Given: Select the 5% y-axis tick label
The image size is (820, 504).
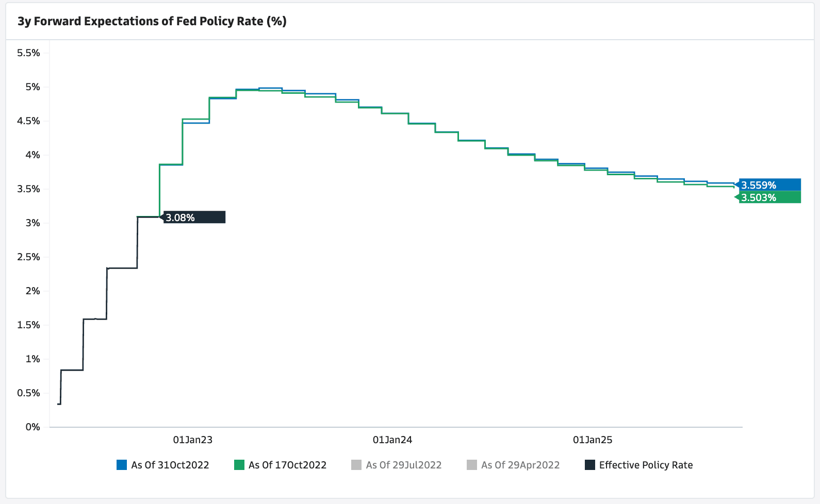Looking at the screenshot, I should click(x=32, y=87).
